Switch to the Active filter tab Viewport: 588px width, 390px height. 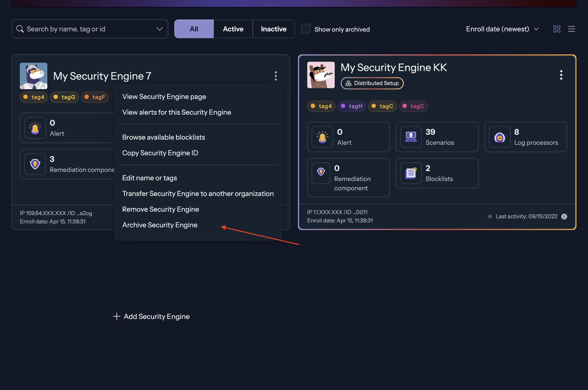tap(233, 29)
